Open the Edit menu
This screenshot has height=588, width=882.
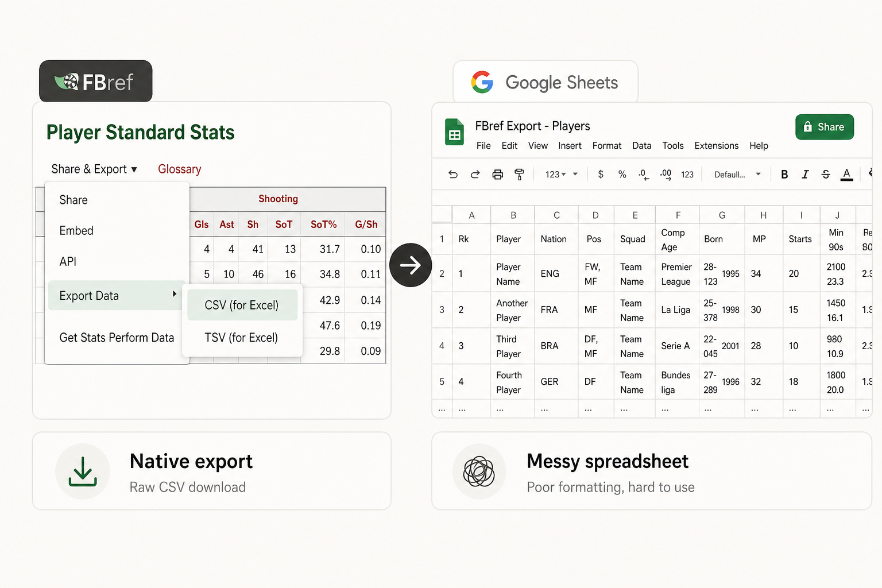click(509, 146)
